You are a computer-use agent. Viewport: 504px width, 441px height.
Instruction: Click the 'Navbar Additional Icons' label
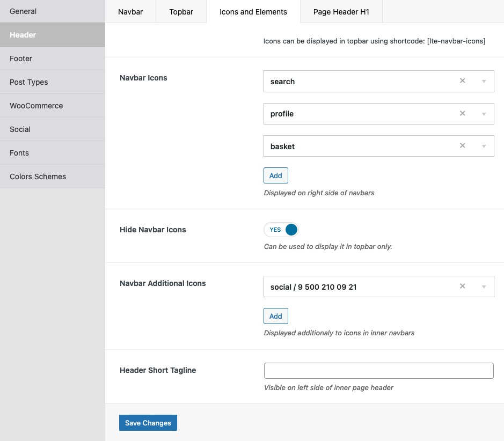[x=163, y=283]
